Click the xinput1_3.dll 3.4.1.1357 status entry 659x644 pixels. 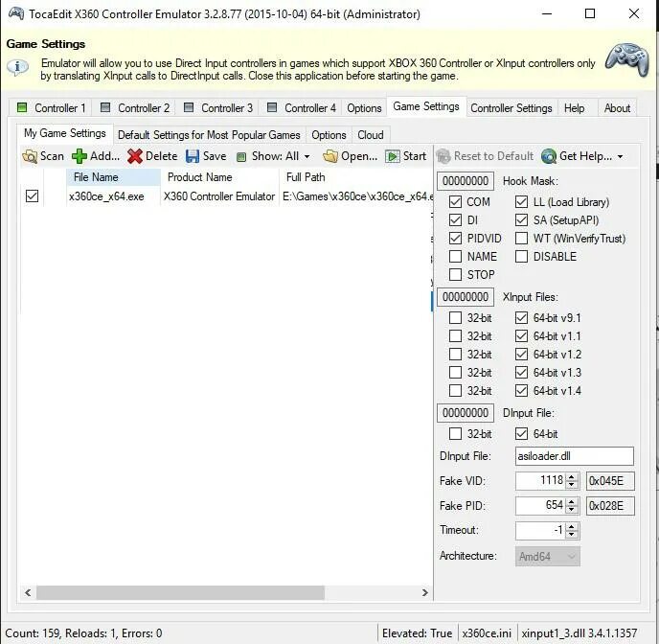579,633
